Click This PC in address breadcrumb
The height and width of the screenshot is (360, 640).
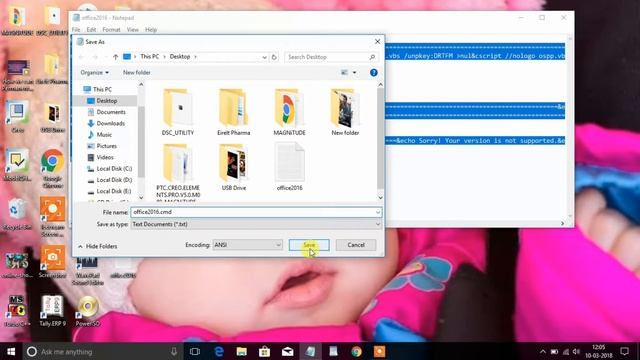pyautogui.click(x=149, y=57)
